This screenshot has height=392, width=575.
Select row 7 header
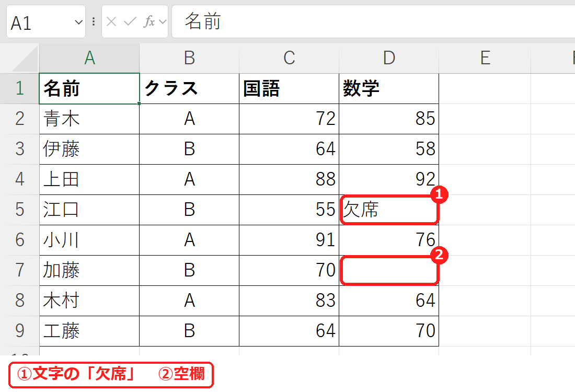(x=20, y=271)
